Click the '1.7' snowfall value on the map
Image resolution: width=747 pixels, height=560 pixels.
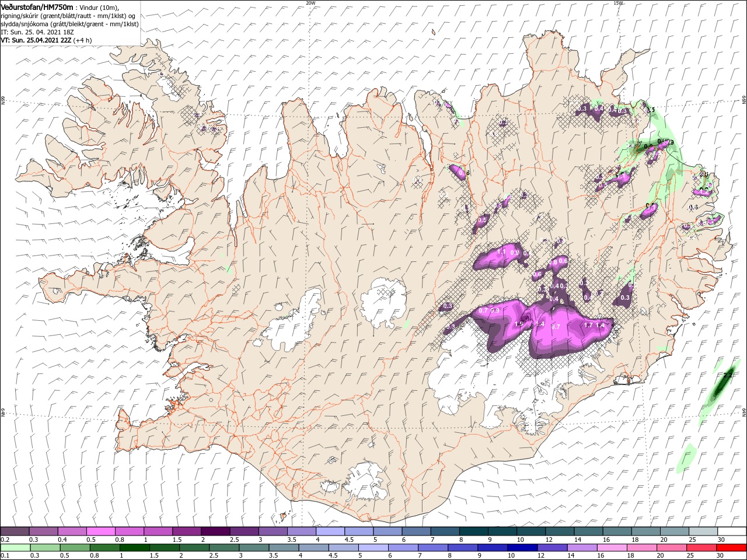(x=588, y=325)
